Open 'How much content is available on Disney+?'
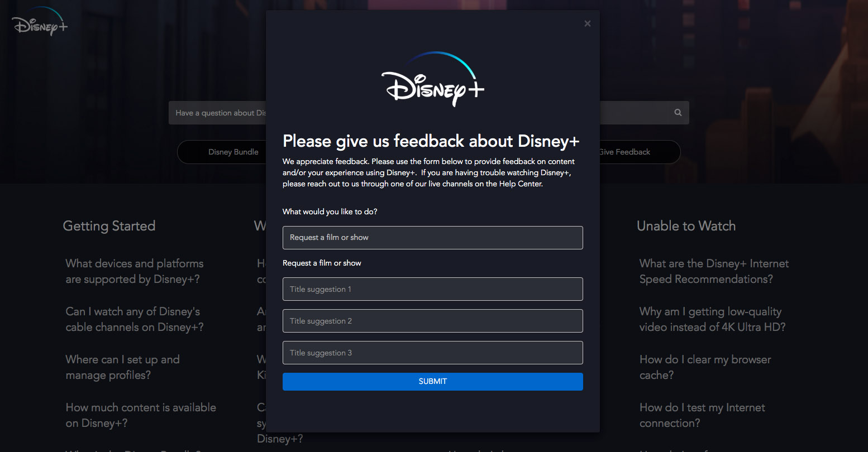Viewport: 868px width, 452px height. coord(141,415)
